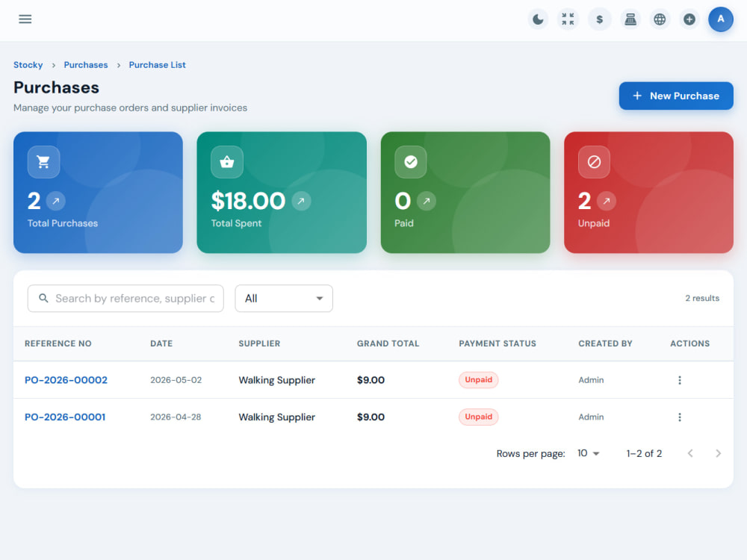Click Walking Supplier in PO-2026-00002 row

(277, 380)
